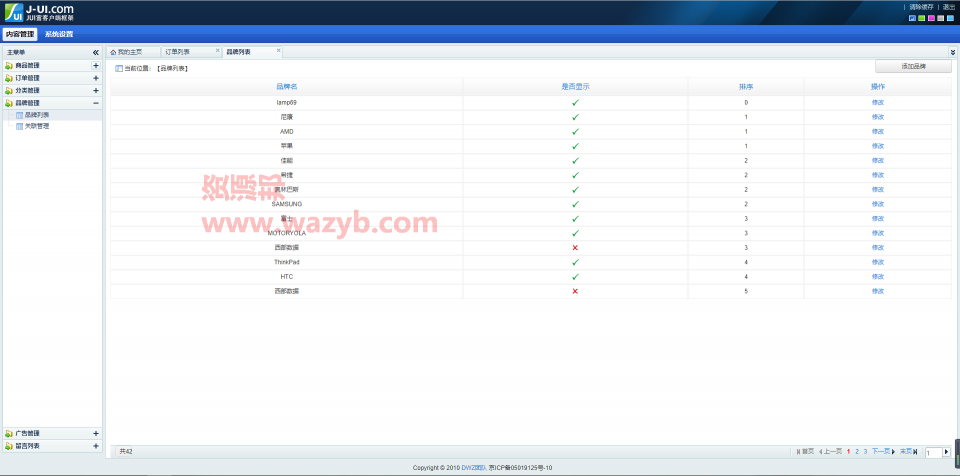The image size is (960, 476).
Task: Click the folder icon beside 商品管理
Action: [x=9, y=66]
